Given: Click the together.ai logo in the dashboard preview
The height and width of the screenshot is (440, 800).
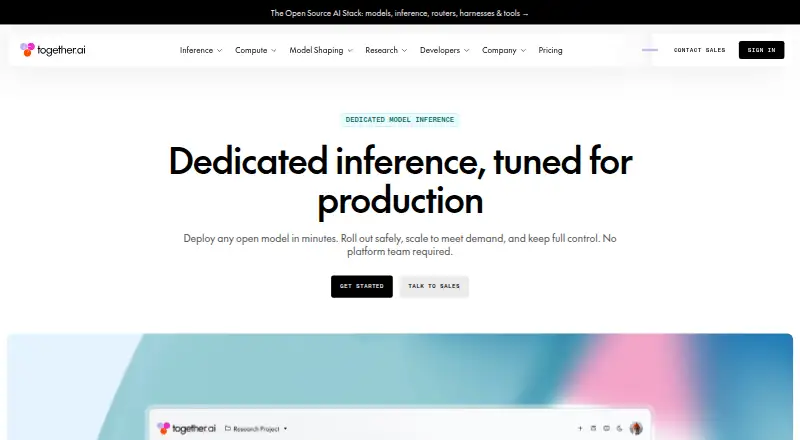Looking at the screenshot, I should pyautogui.click(x=186, y=428).
